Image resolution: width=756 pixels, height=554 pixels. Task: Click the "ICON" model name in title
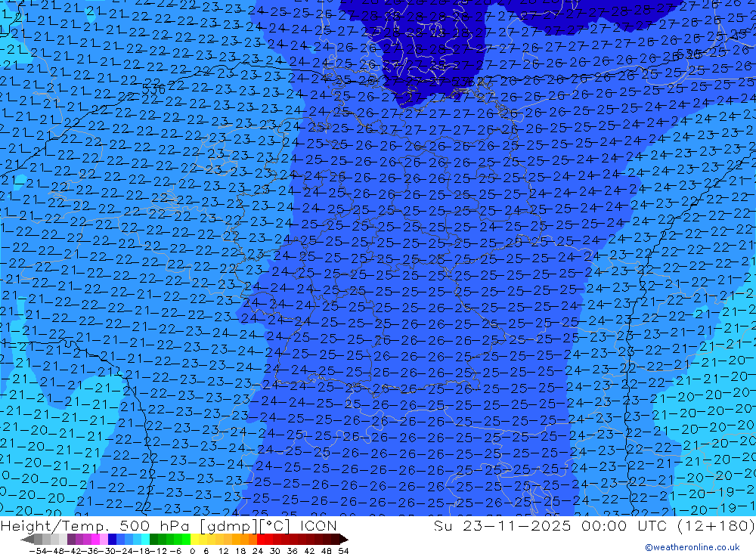tap(318, 525)
